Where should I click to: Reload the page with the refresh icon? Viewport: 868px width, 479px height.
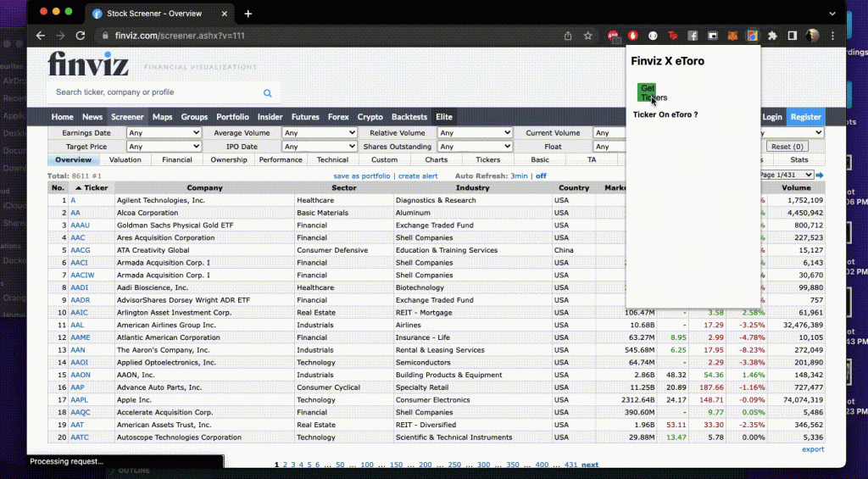pyautogui.click(x=81, y=36)
